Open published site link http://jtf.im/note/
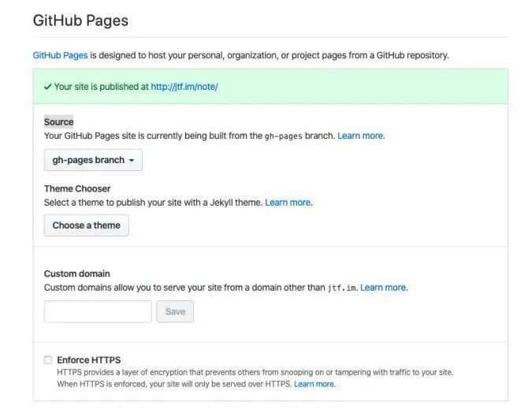 click(x=184, y=87)
